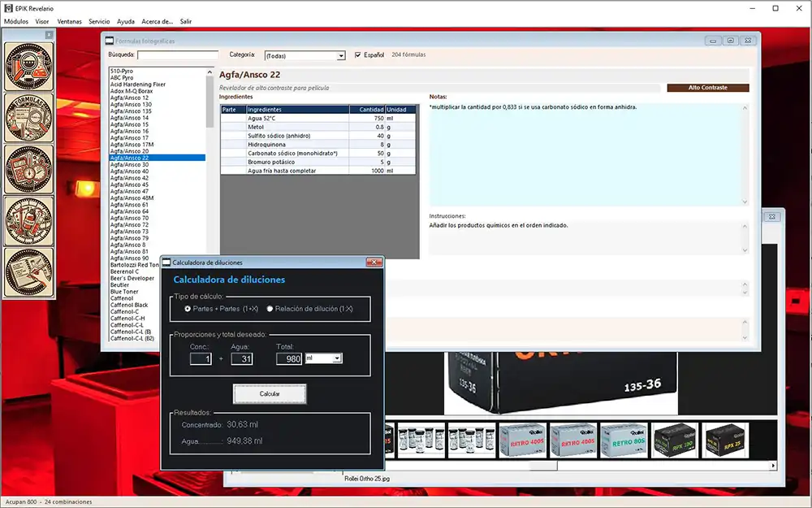The image size is (812, 508).
Task: Open the ml unit dropdown in calculator
Action: (x=337, y=358)
